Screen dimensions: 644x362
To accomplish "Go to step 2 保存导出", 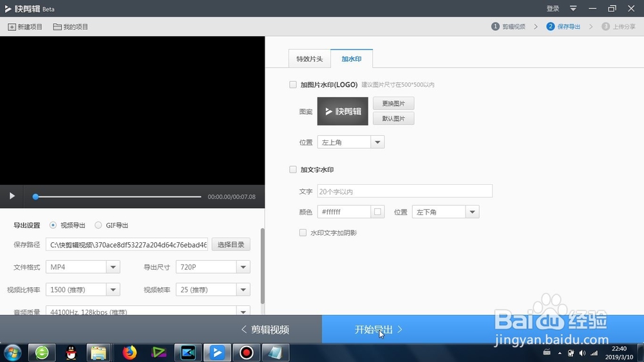I will click(x=563, y=26).
